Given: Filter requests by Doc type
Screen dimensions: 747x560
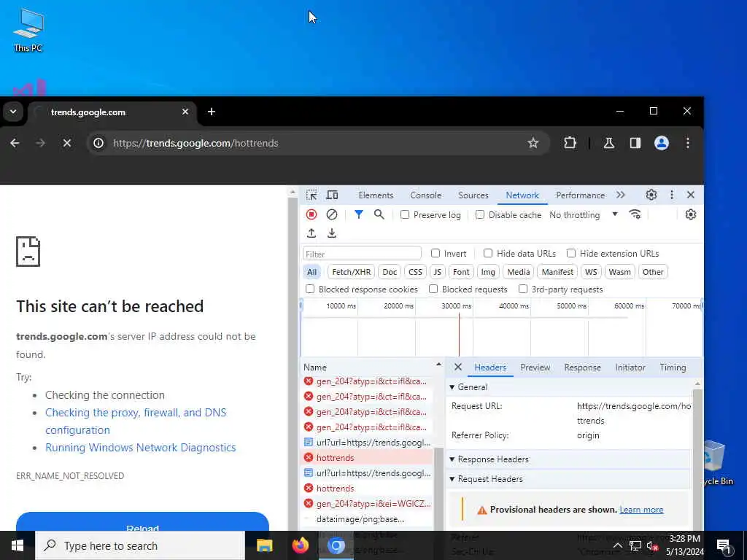Looking at the screenshot, I should point(390,272).
